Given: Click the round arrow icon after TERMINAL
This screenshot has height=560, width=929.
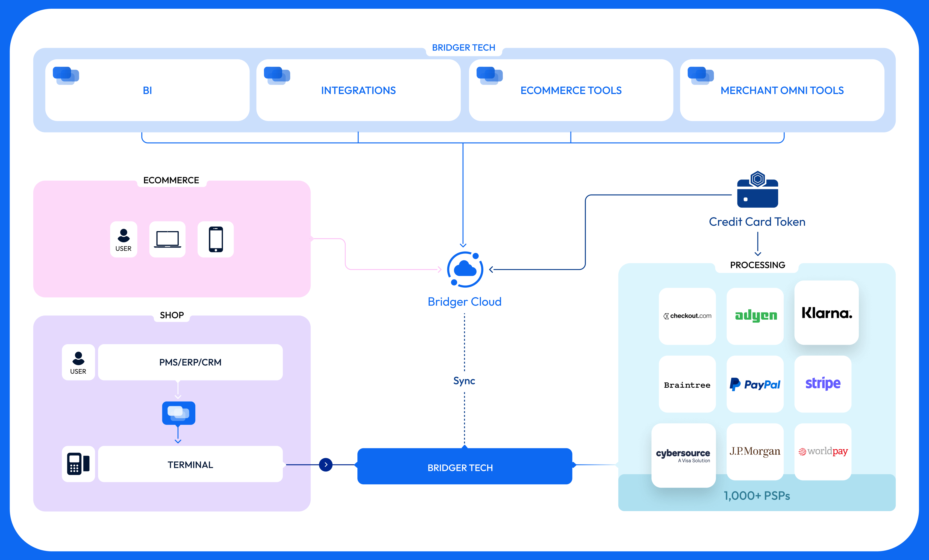Looking at the screenshot, I should (326, 465).
